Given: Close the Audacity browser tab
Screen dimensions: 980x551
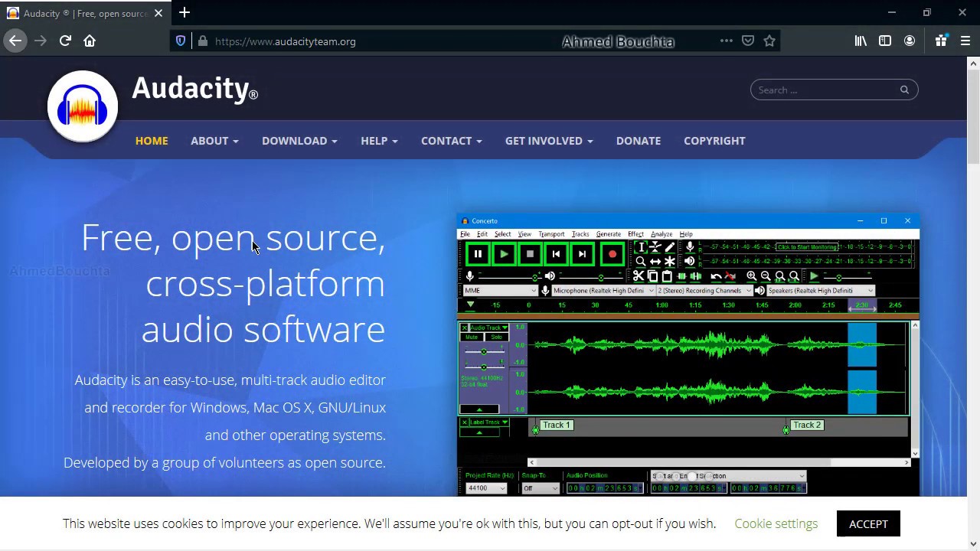Looking at the screenshot, I should pyautogui.click(x=158, y=13).
